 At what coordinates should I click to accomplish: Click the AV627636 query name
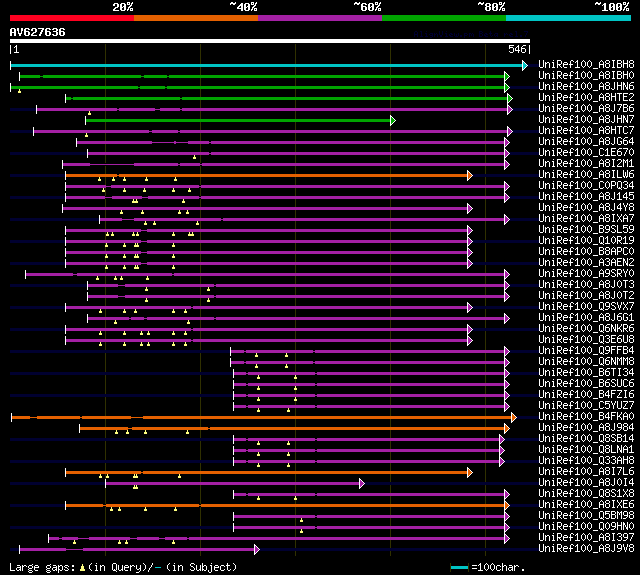38,32
